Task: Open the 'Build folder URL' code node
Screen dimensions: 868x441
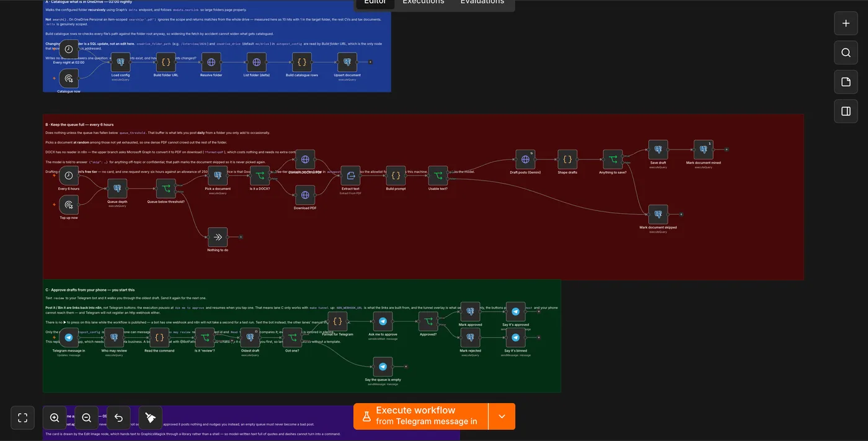Action: (166, 62)
